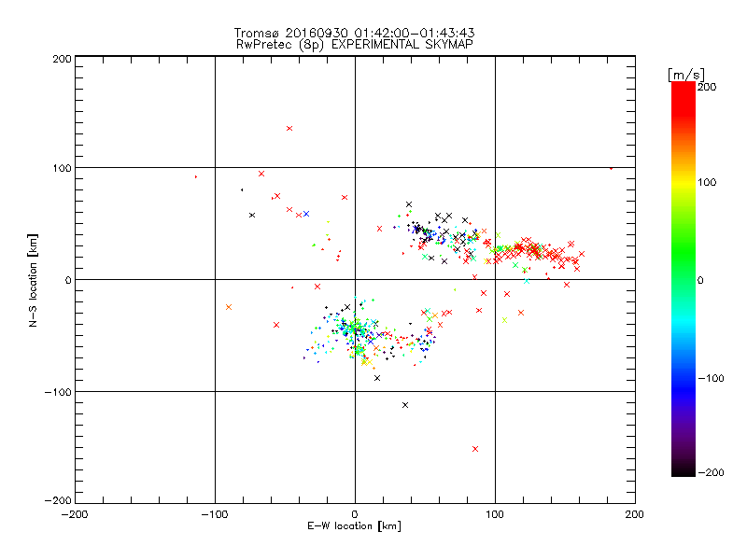Click colorbar tick label '100'
Image resolution: width=747 pixels, height=560 pixels.
(x=707, y=182)
